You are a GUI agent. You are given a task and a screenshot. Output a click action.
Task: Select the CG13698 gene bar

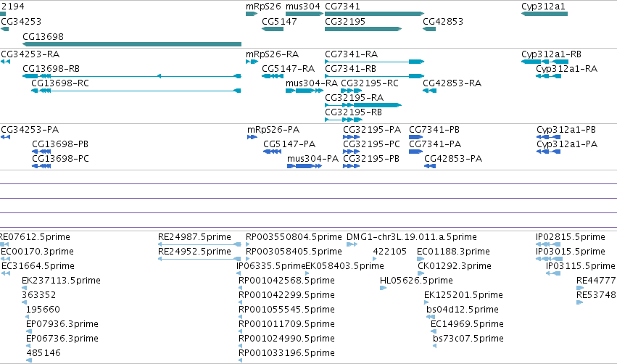click(132, 44)
